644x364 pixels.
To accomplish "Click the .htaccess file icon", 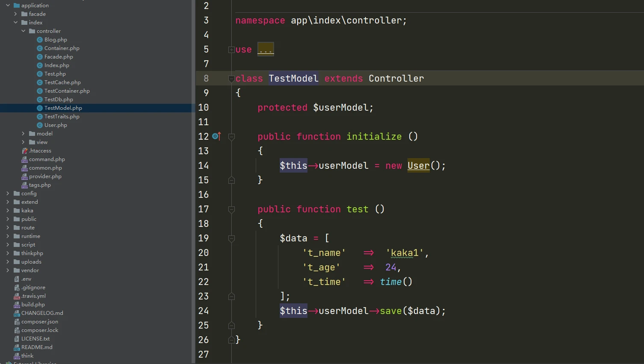I will tap(24, 151).
